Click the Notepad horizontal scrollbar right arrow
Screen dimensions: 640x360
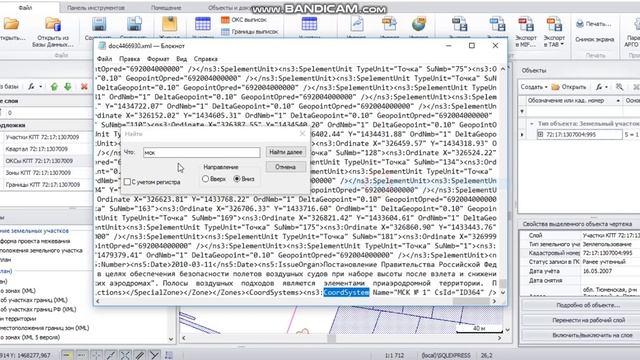point(495,301)
